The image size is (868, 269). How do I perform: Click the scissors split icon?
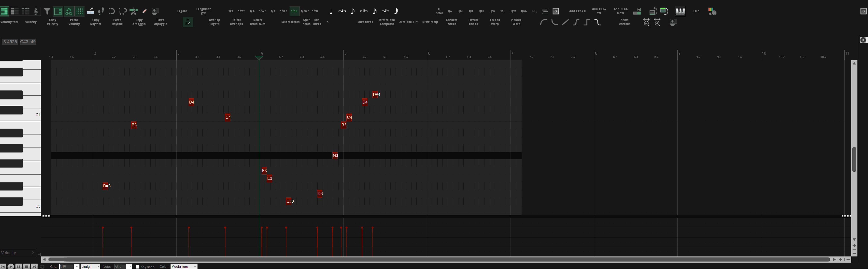(133, 12)
